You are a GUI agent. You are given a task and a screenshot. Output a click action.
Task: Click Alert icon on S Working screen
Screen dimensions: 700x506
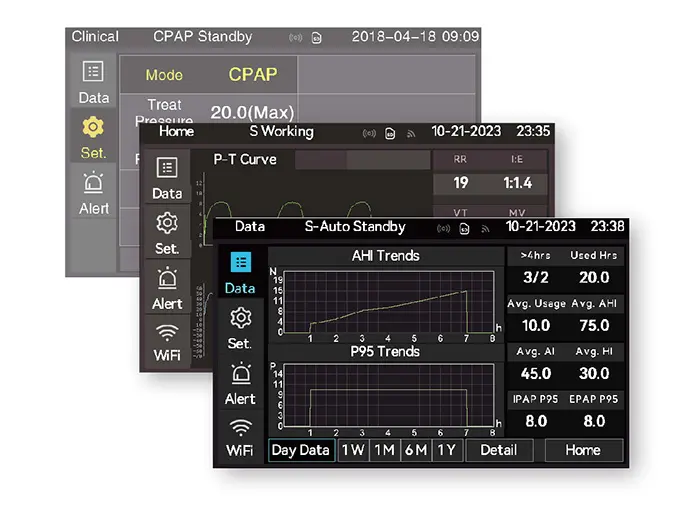coord(167,288)
